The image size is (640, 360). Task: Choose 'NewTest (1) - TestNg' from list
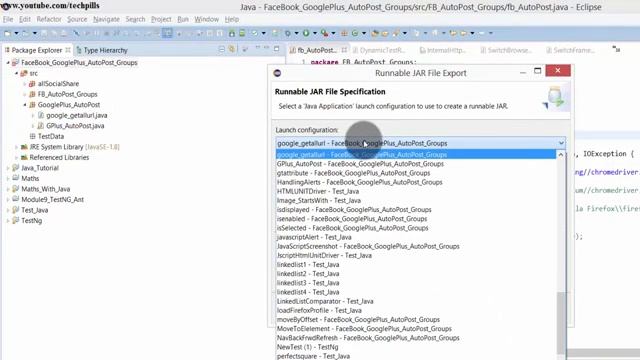(x=416, y=347)
